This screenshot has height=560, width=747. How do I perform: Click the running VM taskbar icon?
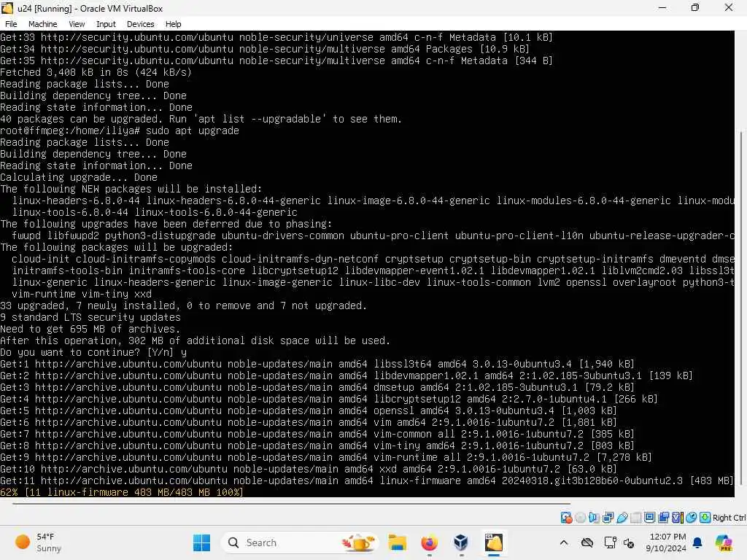[x=494, y=542]
